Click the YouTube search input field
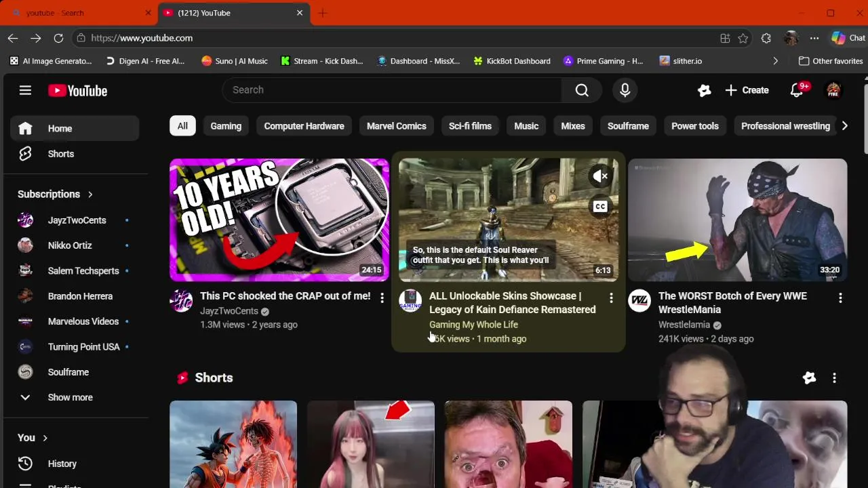 (392, 90)
